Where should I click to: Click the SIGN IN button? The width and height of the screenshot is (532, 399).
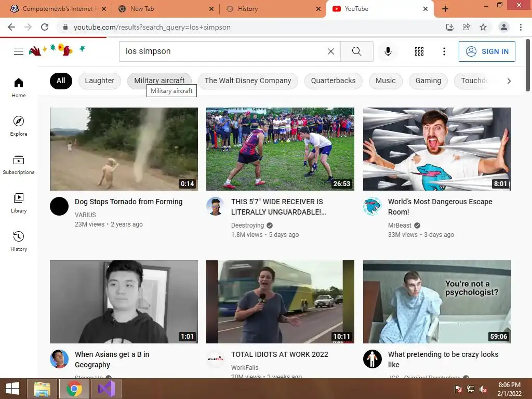487,51
